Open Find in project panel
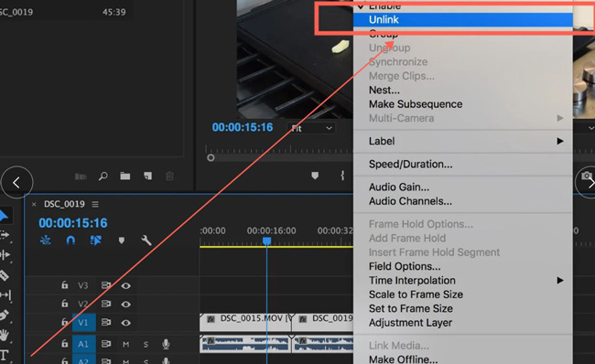 pos(103,177)
